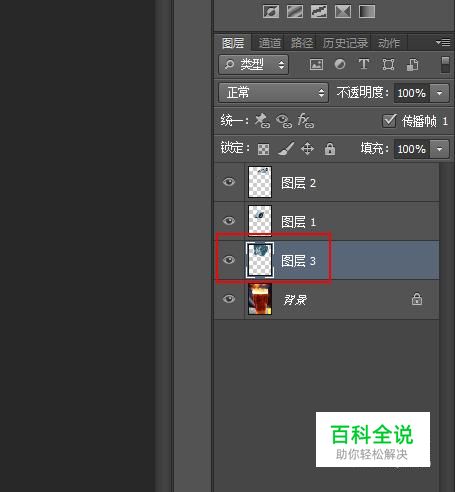Switch to the 通道 tab

(x=270, y=43)
